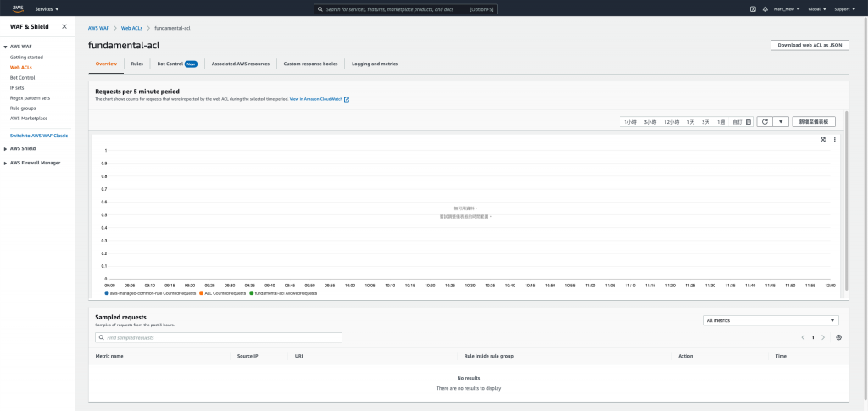Switch to the Rules tab
The image size is (868, 411).
[x=136, y=64]
